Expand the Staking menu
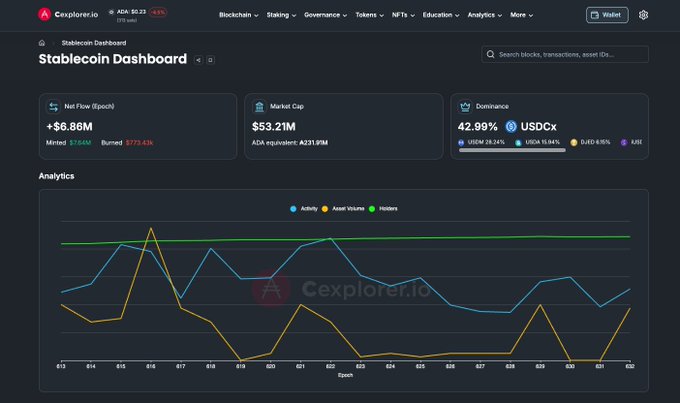Viewport: 680px width, 403px height. coord(281,15)
